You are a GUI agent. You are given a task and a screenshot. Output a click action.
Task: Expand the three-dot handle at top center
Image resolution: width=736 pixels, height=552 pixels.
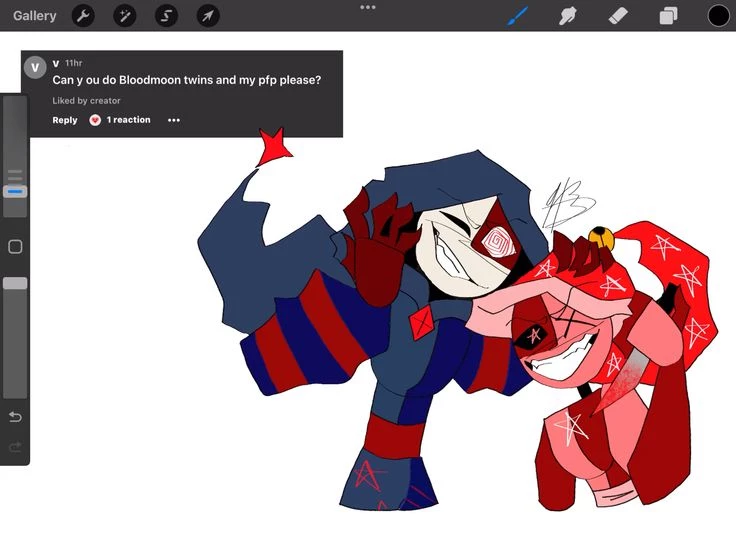point(368,7)
